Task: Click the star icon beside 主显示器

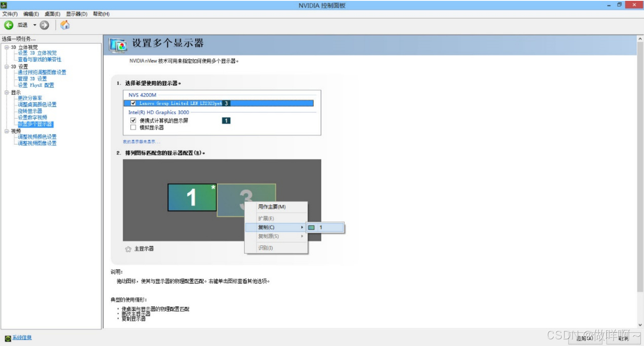Action: coord(128,249)
